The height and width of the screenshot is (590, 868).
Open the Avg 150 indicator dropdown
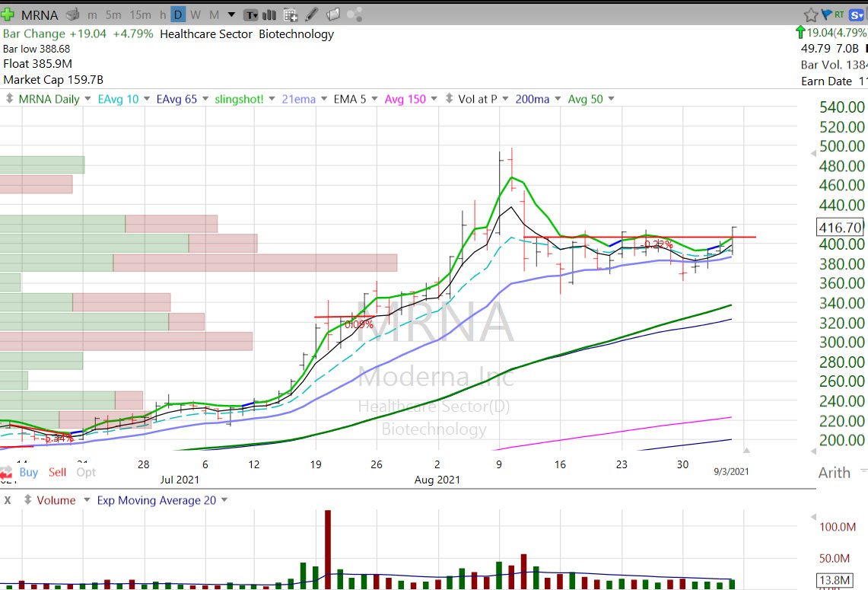point(434,99)
